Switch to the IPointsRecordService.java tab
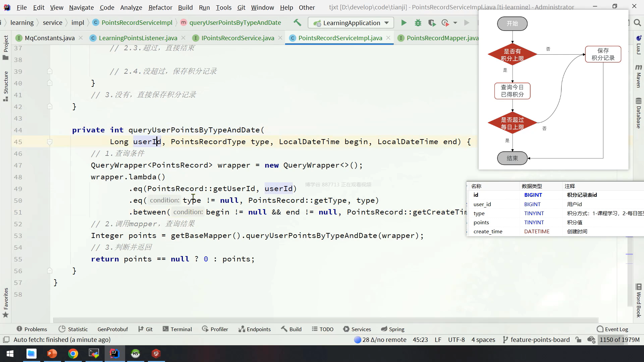Viewport: 644px width, 362px height. (x=237, y=38)
